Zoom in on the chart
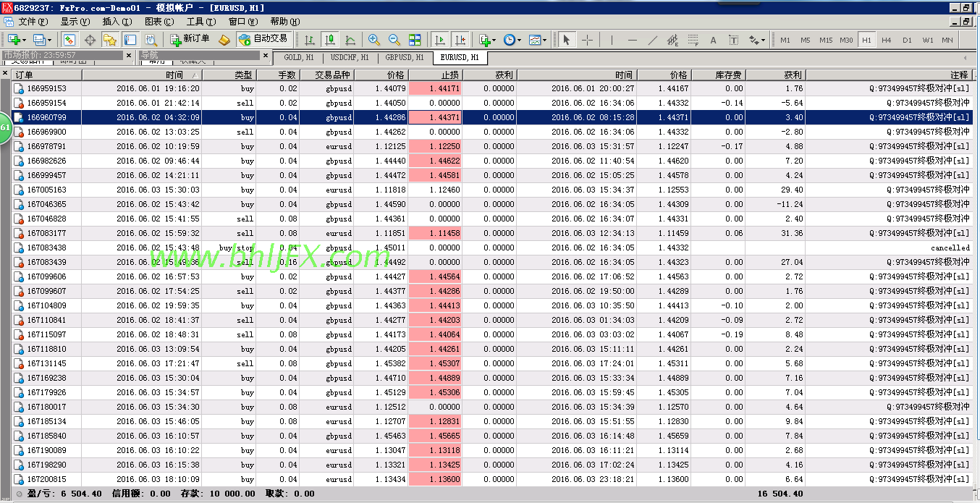 374,40
